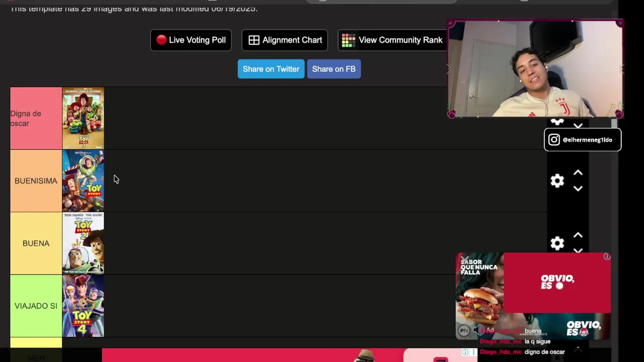Click the Wendy's logo in the ad
The image size is (644, 362).
(x=584, y=332)
